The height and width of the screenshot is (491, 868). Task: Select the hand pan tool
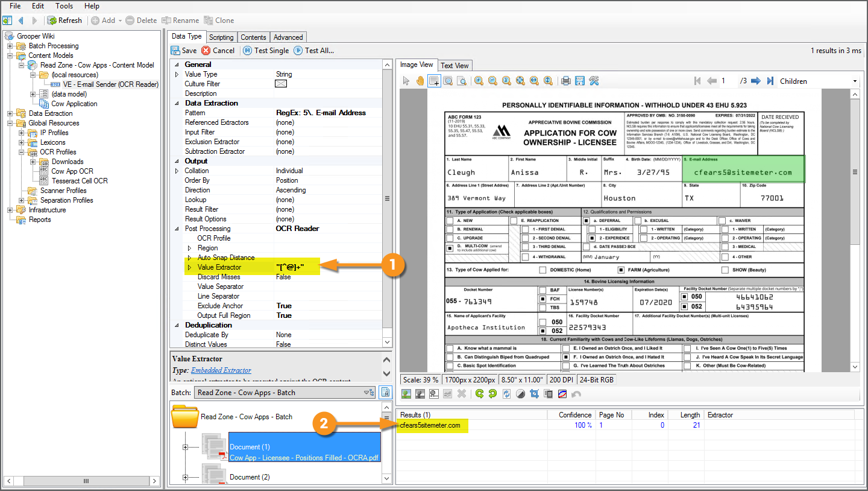pyautogui.click(x=420, y=81)
